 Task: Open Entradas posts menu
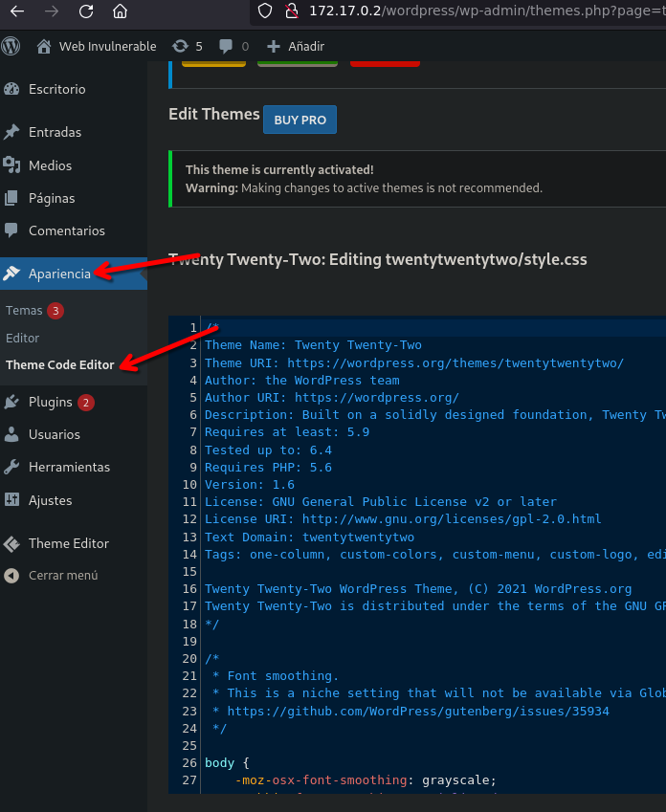(x=55, y=132)
